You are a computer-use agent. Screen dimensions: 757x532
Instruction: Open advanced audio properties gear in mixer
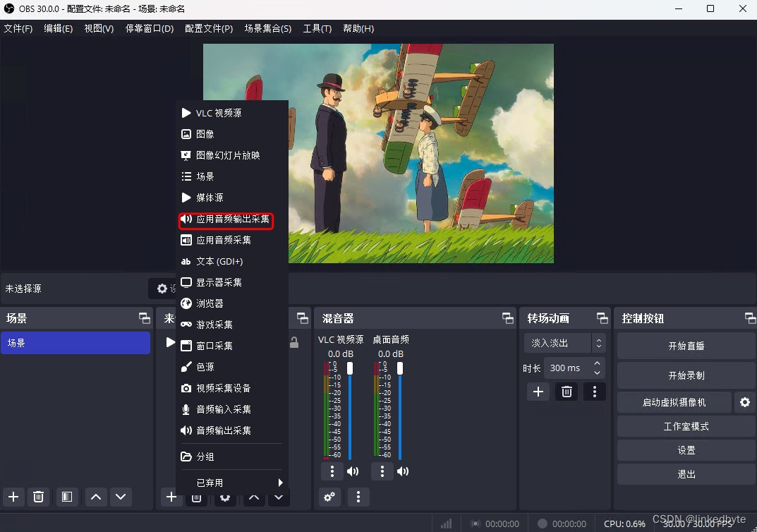click(329, 497)
